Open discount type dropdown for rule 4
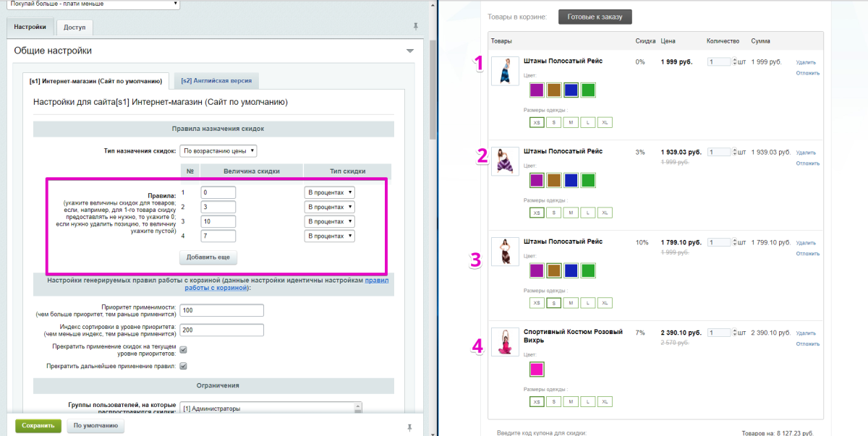 click(329, 236)
